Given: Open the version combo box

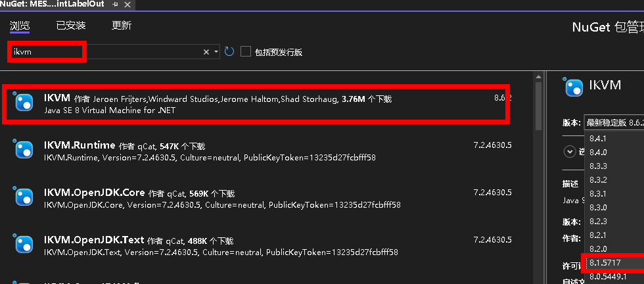Looking at the screenshot, I should (x=614, y=122).
